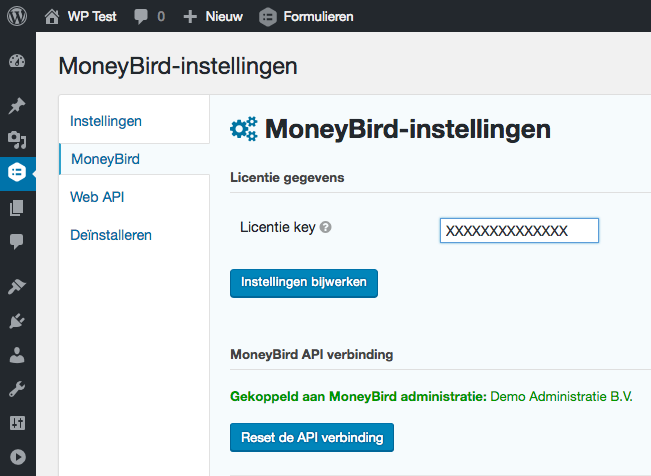Screen dimensions: 651x476
Task: Open Comments in the sidebar
Action: tap(17, 241)
